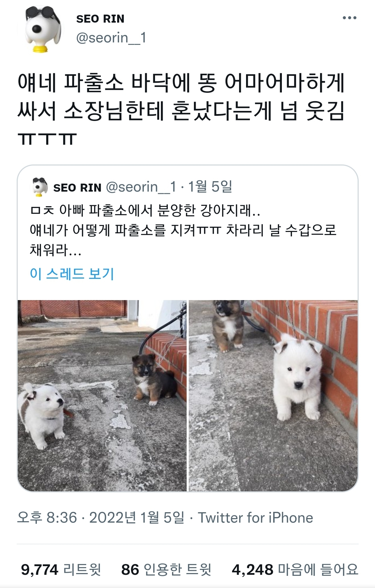Screen dimensions: 375x588
Task: Click the SEO RIN display name
Action: [100, 19]
